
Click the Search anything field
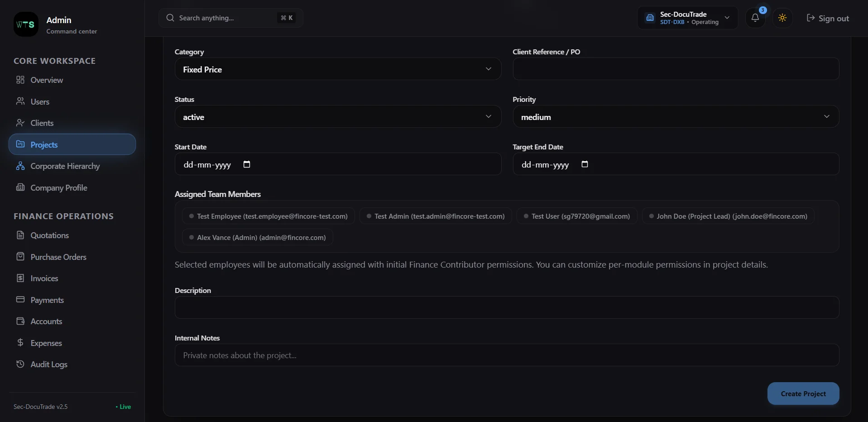tap(230, 18)
